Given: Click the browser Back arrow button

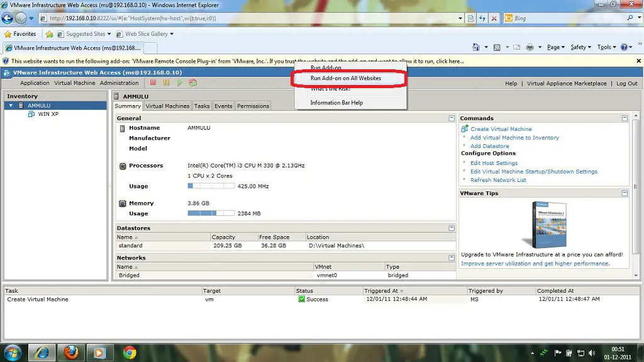Looking at the screenshot, I should (x=8, y=18).
